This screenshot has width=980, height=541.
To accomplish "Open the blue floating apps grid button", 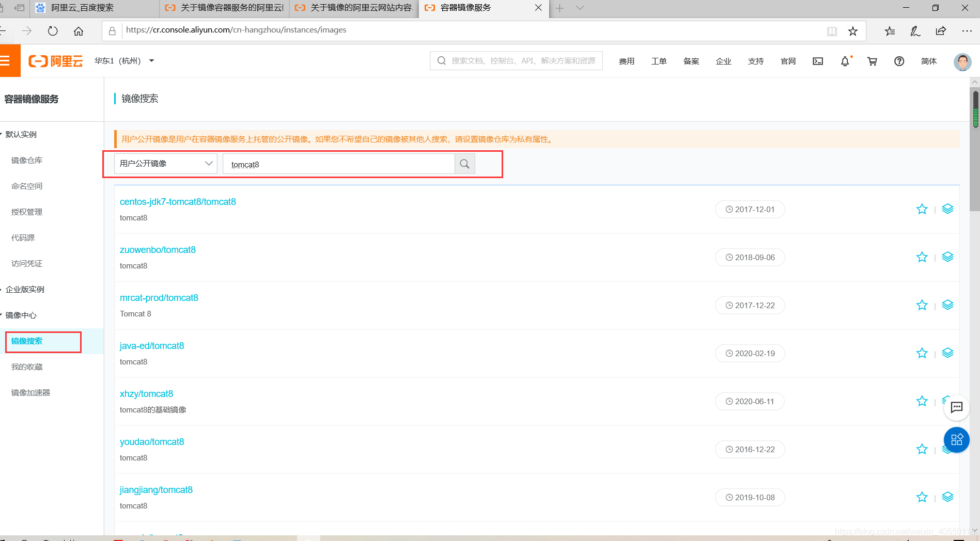I will coord(957,440).
